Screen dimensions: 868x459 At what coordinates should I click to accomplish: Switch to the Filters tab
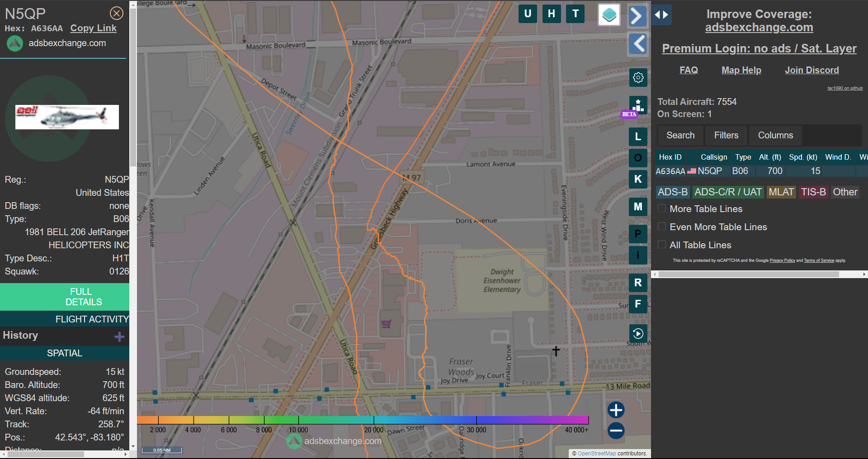(x=726, y=135)
